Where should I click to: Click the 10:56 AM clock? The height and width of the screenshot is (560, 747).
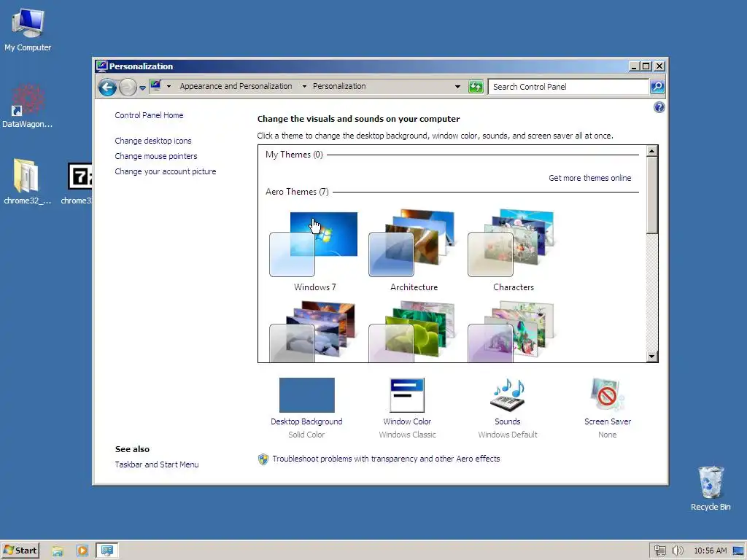711,551
